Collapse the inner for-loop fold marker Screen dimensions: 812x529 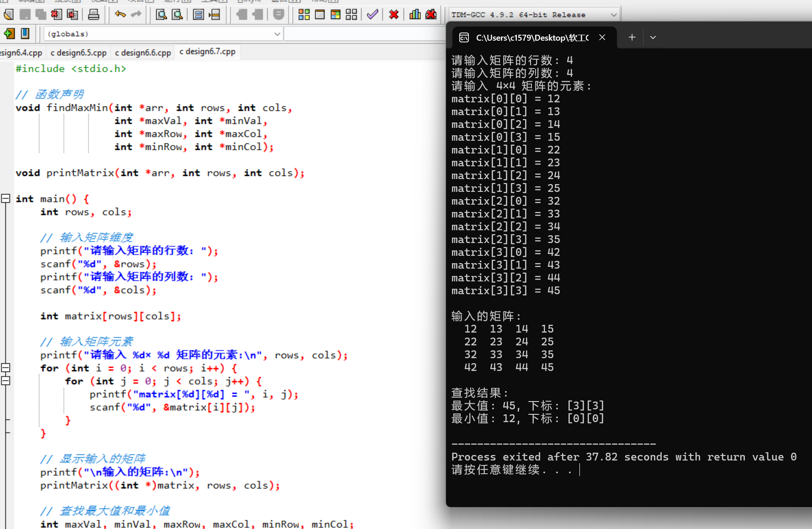[x=5, y=381]
